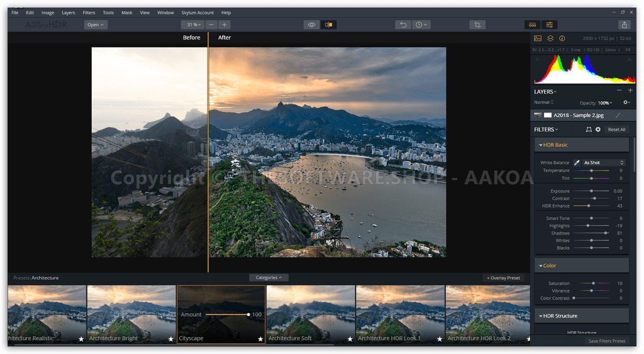Toggle the quick preview eye icon
The height and width of the screenshot is (354, 644).
tap(312, 25)
